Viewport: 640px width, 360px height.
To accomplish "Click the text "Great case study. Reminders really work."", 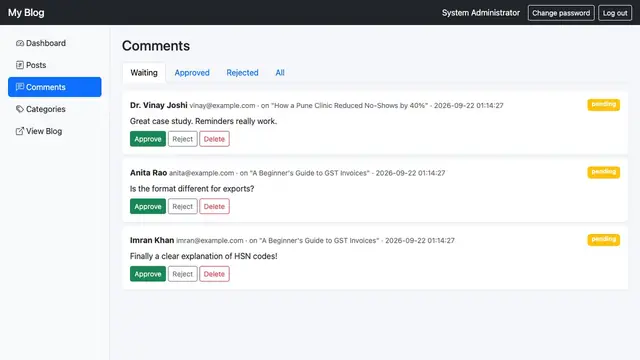I will point(203,121).
